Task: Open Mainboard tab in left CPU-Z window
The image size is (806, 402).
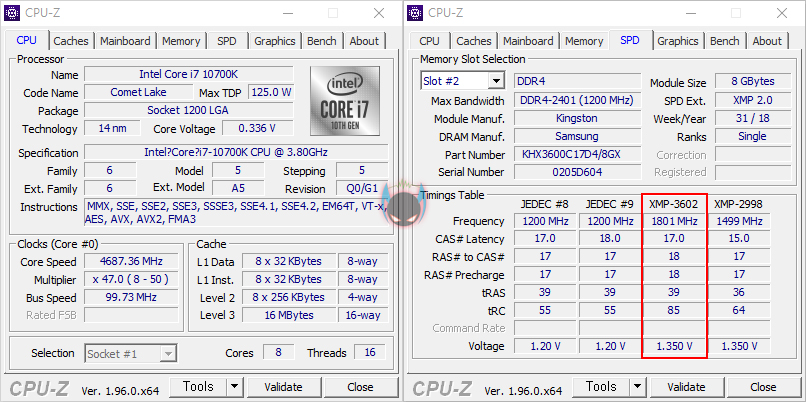Action: [x=125, y=41]
